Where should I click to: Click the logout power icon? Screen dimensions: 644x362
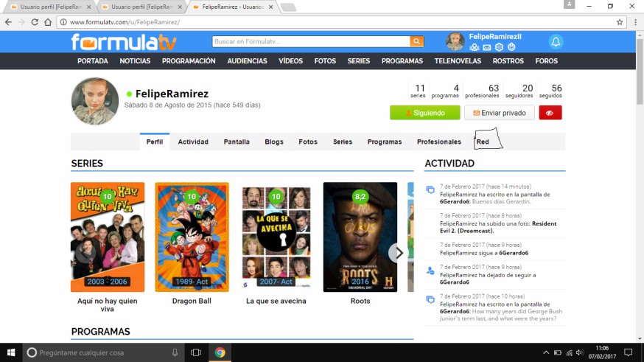tap(511, 47)
